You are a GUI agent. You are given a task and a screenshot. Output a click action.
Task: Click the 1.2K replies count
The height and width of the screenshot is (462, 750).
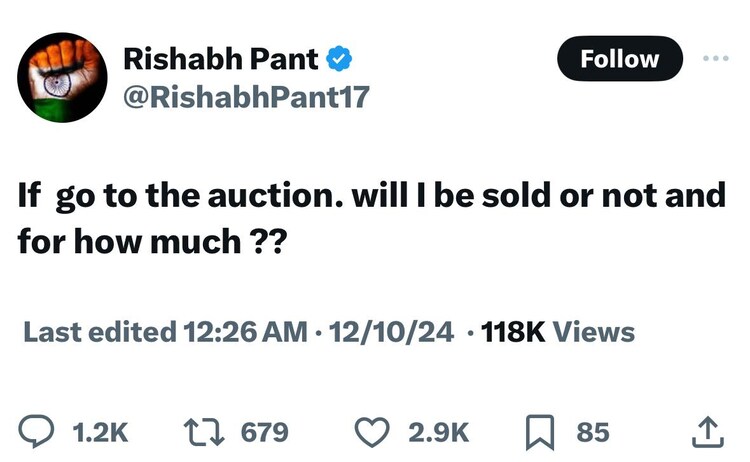(101, 432)
